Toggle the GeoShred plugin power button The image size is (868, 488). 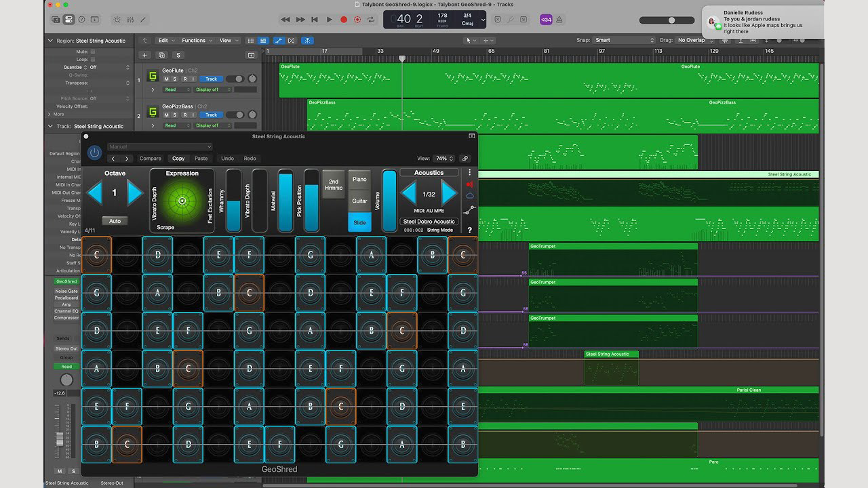coord(94,152)
